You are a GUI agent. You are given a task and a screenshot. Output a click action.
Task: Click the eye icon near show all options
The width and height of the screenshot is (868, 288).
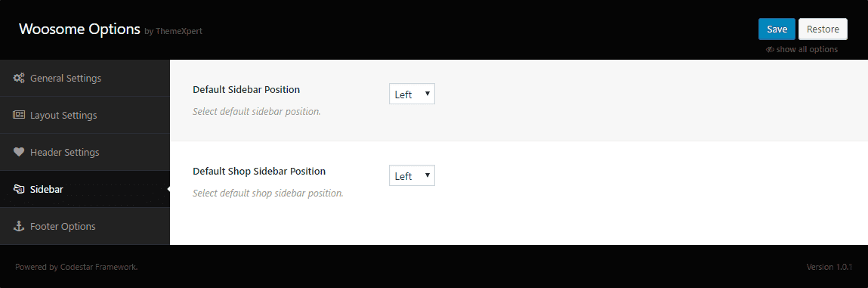coord(770,49)
